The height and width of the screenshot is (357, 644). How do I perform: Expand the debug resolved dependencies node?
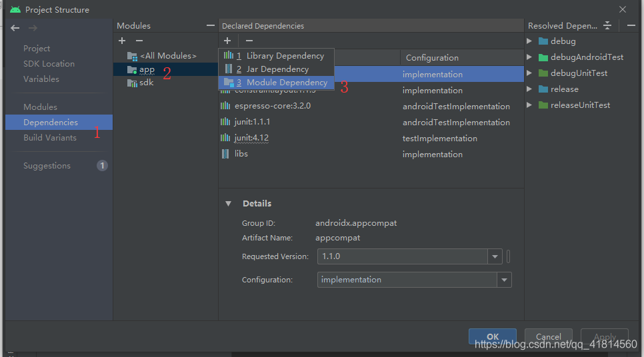[529, 41]
